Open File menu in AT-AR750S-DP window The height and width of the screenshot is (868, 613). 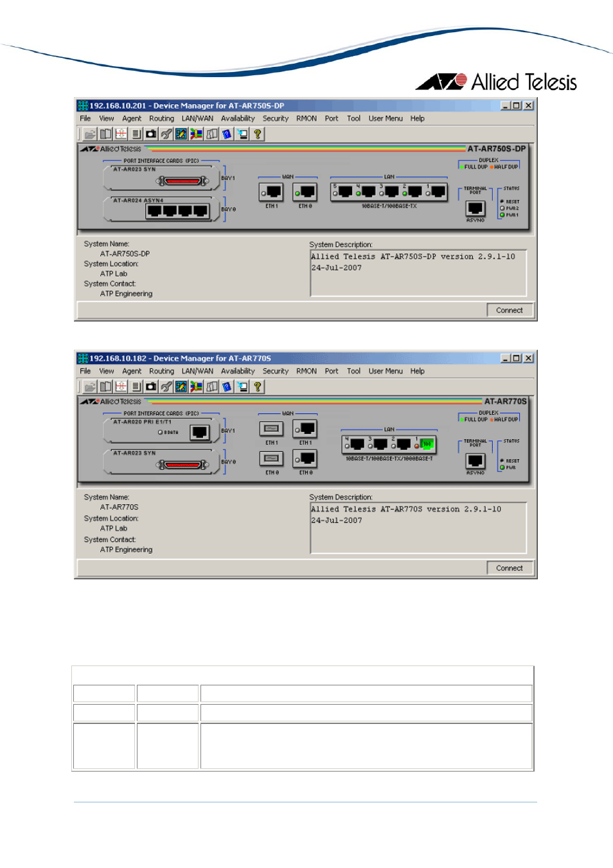tap(85, 119)
